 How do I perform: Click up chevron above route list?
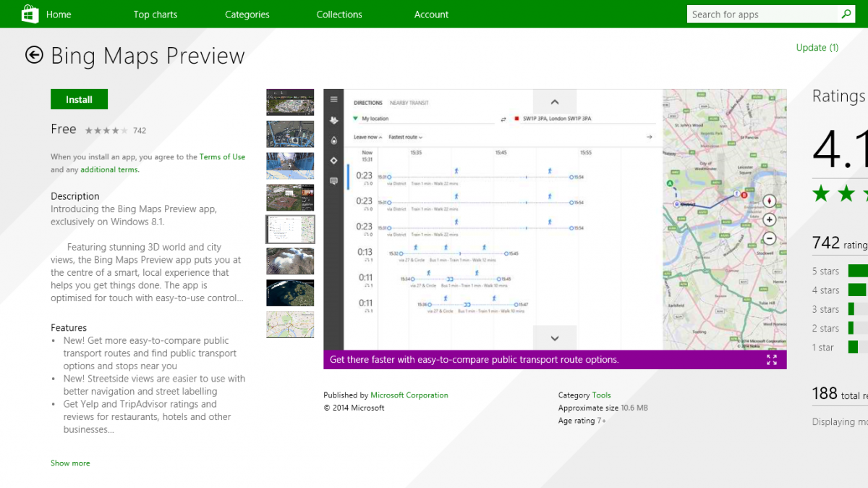point(555,102)
